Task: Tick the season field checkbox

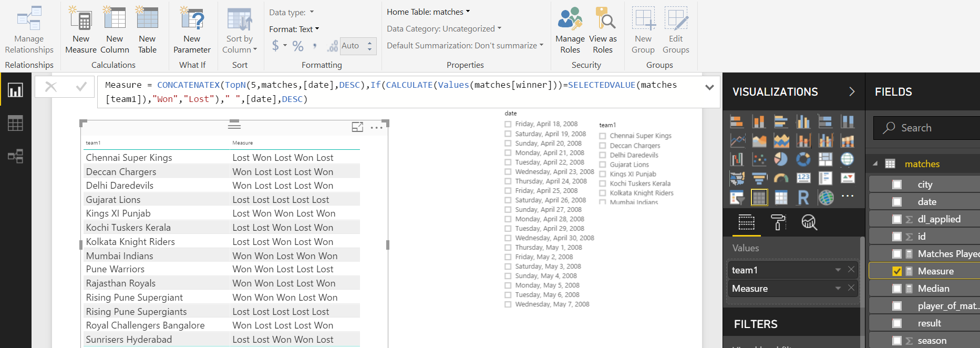Action: [897, 341]
